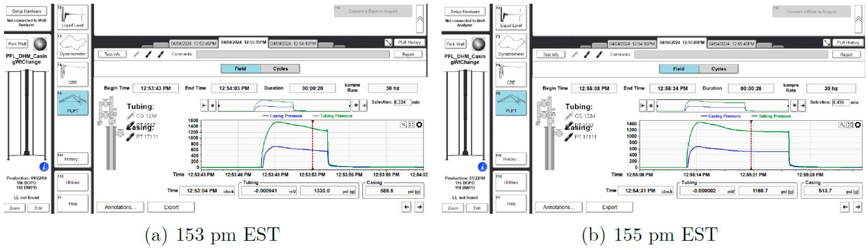Open Dynamometer module in screenshot (a)
The height and width of the screenshot is (250, 868).
coord(72,46)
